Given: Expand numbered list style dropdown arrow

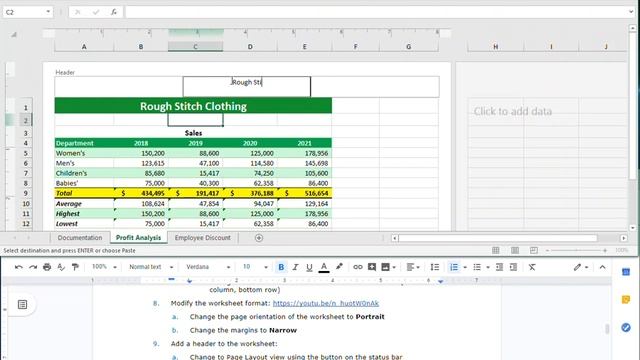Looking at the screenshot, I should tap(465, 267).
